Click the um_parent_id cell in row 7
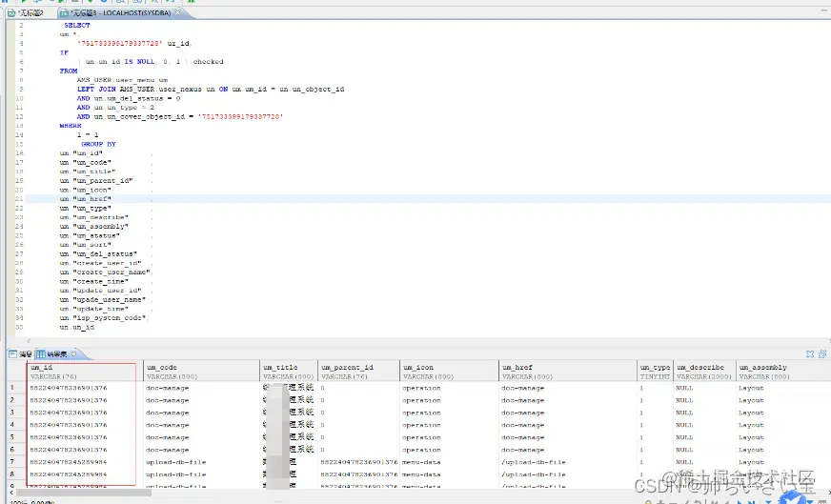This screenshot has height=504, width=831. 358,462
